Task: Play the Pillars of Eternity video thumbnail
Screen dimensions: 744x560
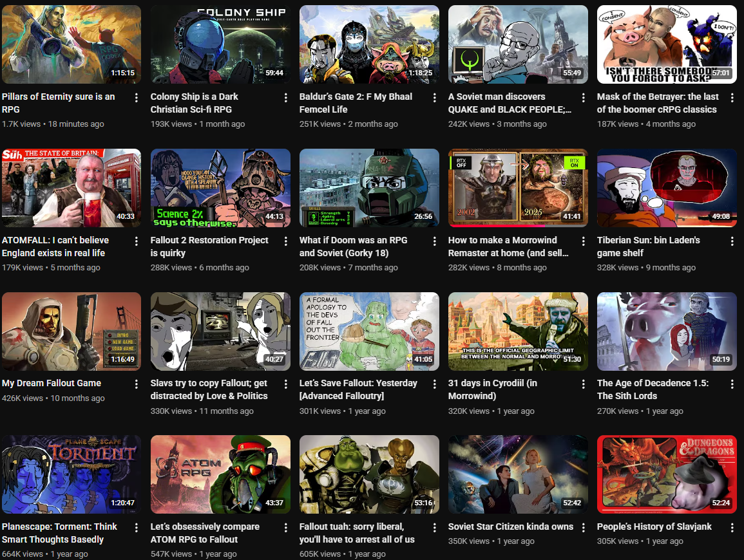Action: pos(71,44)
